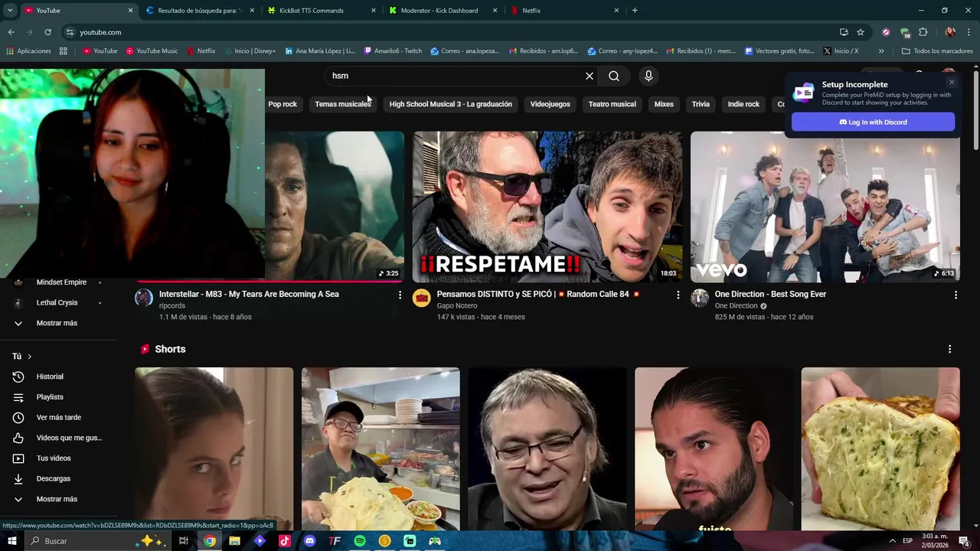Click inside the YouTube search field
This screenshot has height=551, width=980.
tap(454, 76)
